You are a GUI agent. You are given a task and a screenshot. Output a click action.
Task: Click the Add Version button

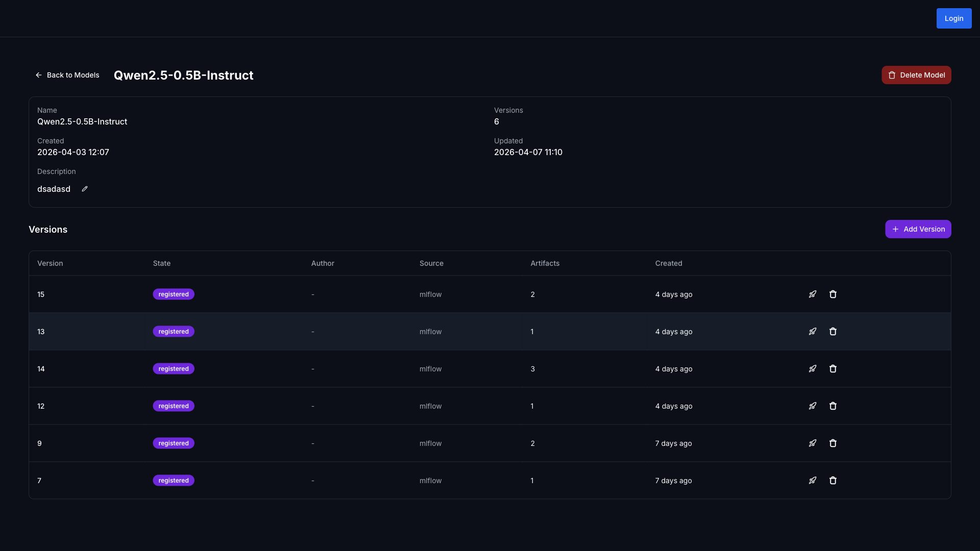click(918, 229)
